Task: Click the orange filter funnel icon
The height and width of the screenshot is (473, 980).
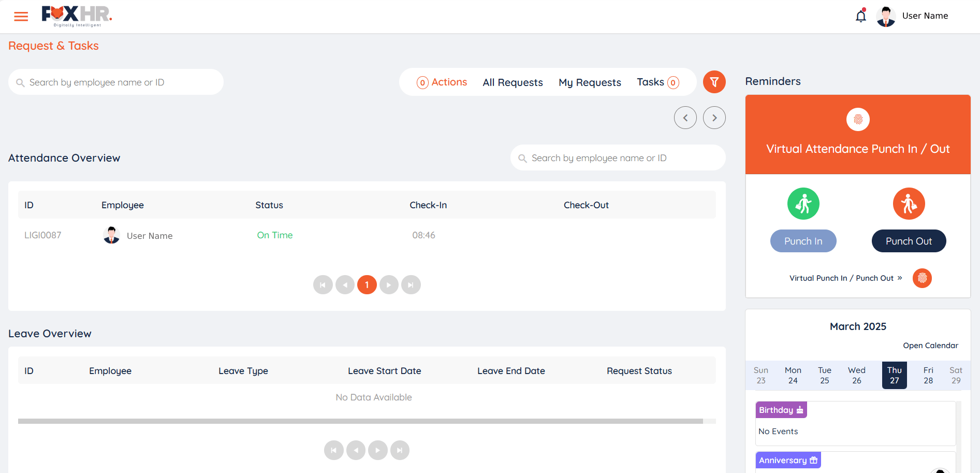Action: [714, 82]
